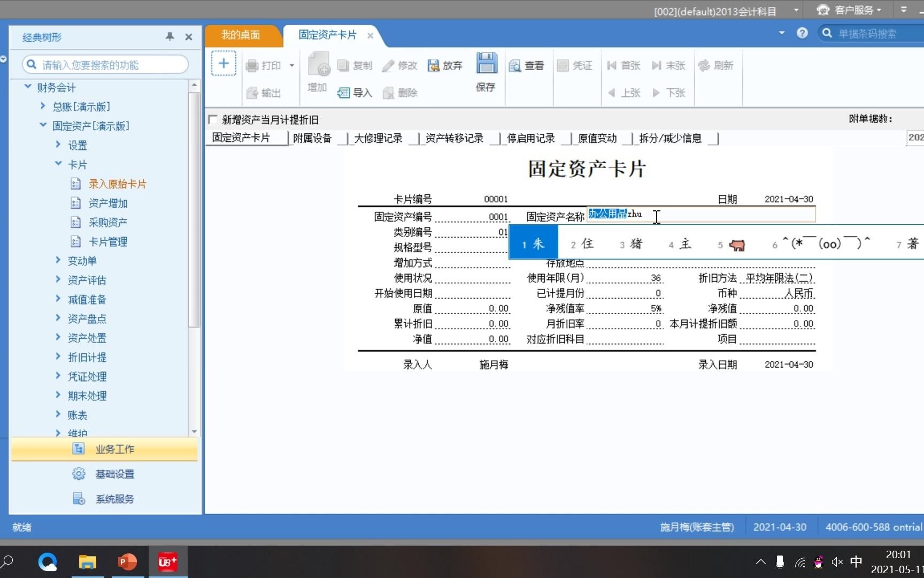Click the 复制 (Copy) icon
924x578 pixels.
pos(354,65)
